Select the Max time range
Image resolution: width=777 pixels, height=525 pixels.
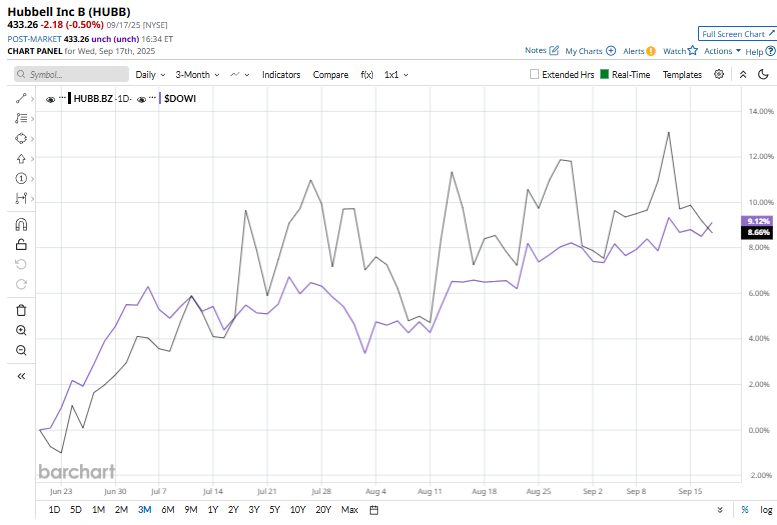[x=349, y=510]
